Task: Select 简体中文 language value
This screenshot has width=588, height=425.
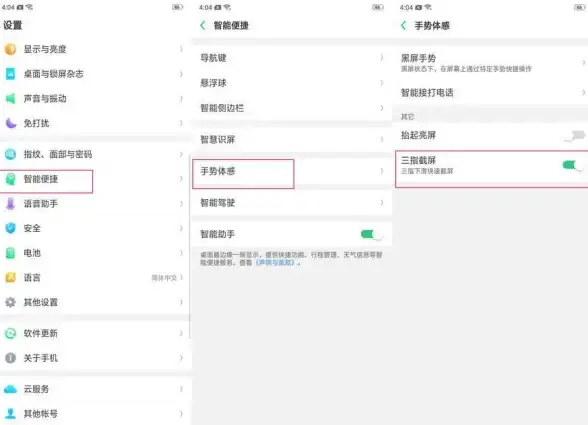Action: click(x=164, y=278)
